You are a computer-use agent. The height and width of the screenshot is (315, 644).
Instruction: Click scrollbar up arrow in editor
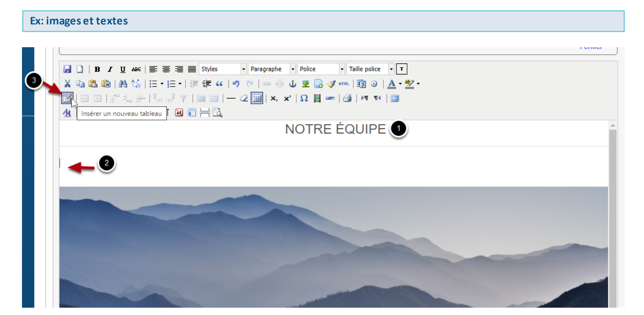pos(613,125)
